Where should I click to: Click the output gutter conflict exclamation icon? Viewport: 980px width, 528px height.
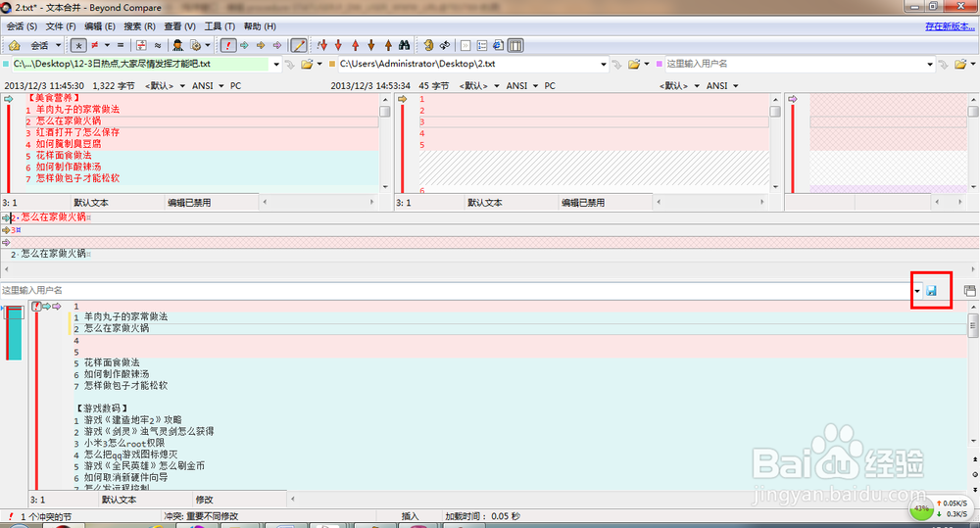coord(36,307)
